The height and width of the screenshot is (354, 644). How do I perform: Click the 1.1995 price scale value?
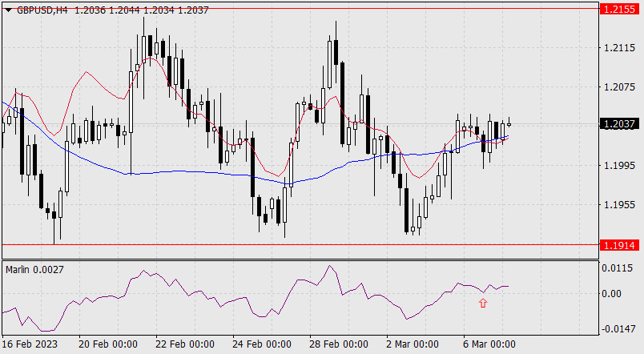click(x=618, y=166)
